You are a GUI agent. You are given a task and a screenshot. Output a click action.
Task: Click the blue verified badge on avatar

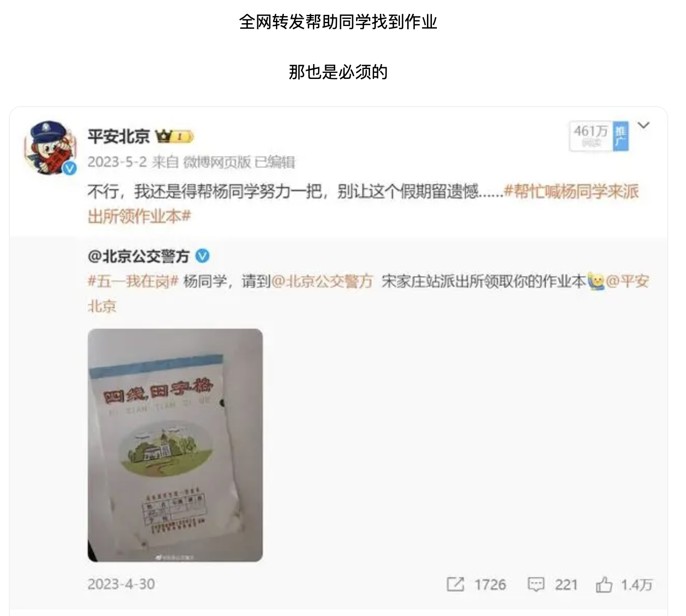coord(70,168)
